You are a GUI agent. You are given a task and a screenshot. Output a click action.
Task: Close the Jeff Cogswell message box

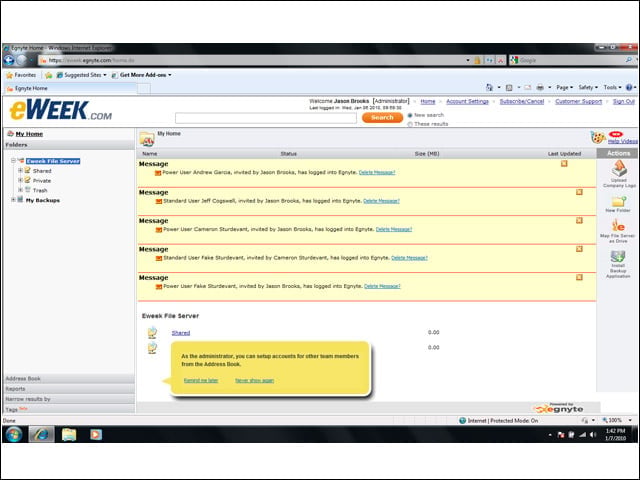pyautogui.click(x=579, y=192)
